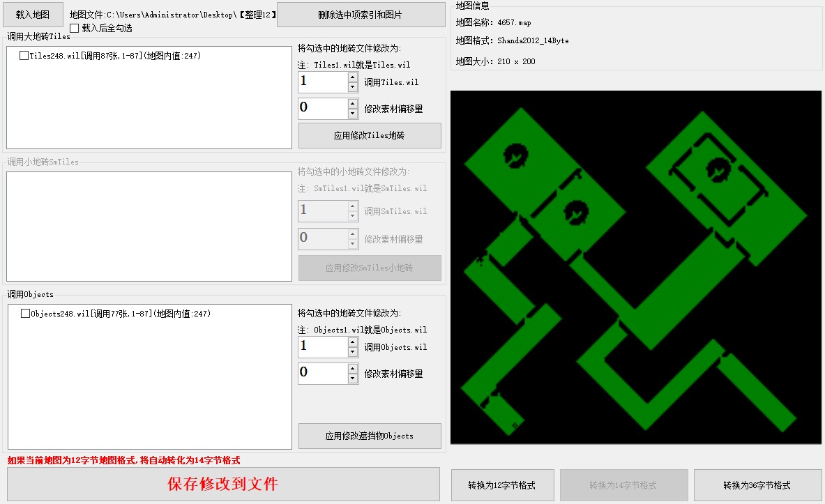Decrease the Tiles 修改素材偏移量 value
The width and height of the screenshot is (825, 504).
(353, 114)
